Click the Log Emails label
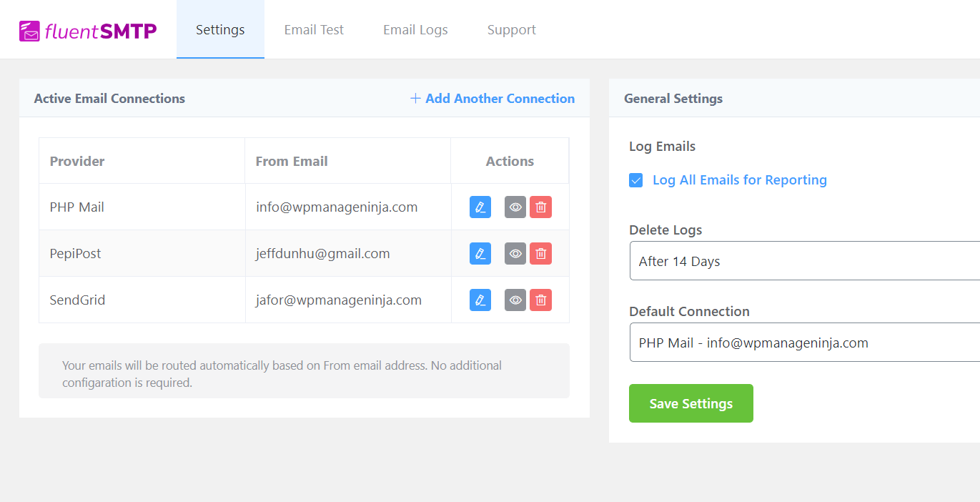 (663, 147)
